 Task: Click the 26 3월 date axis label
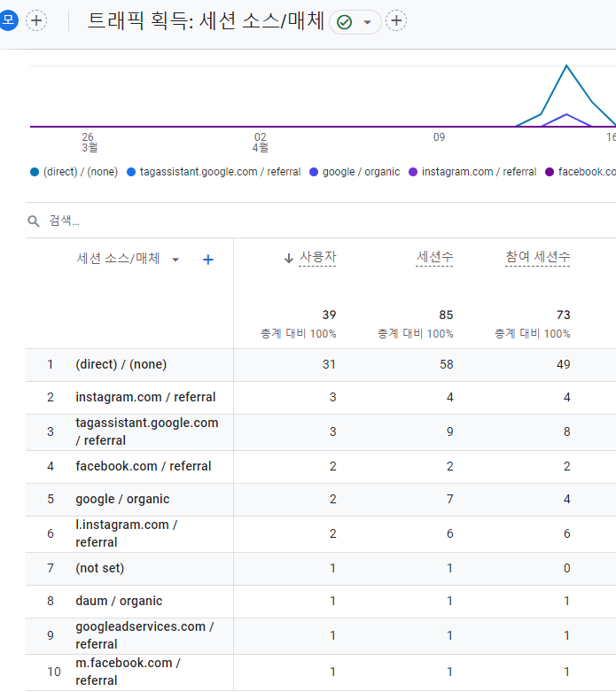tap(90, 142)
